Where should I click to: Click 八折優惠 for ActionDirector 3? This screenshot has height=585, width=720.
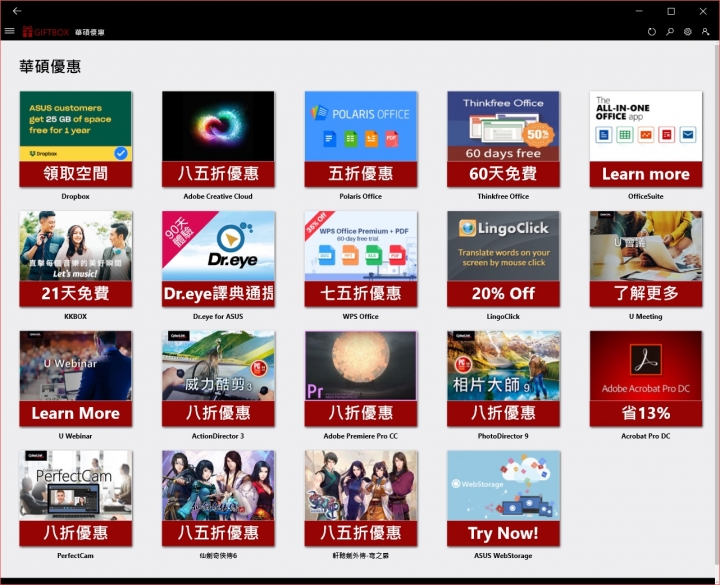(x=218, y=414)
